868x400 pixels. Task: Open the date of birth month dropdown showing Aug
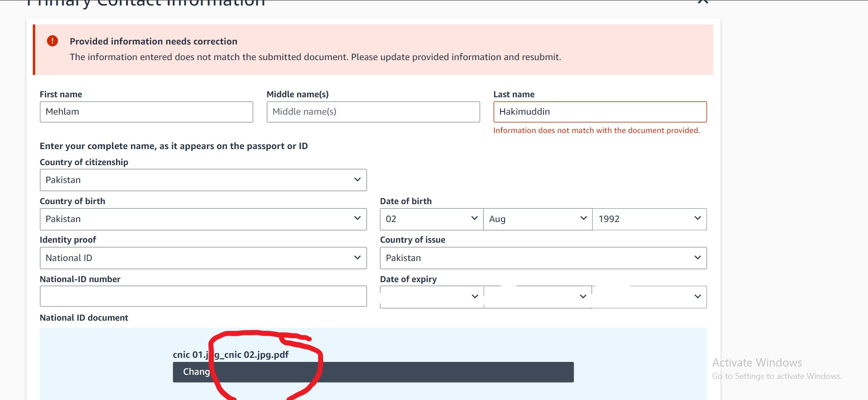pos(538,219)
